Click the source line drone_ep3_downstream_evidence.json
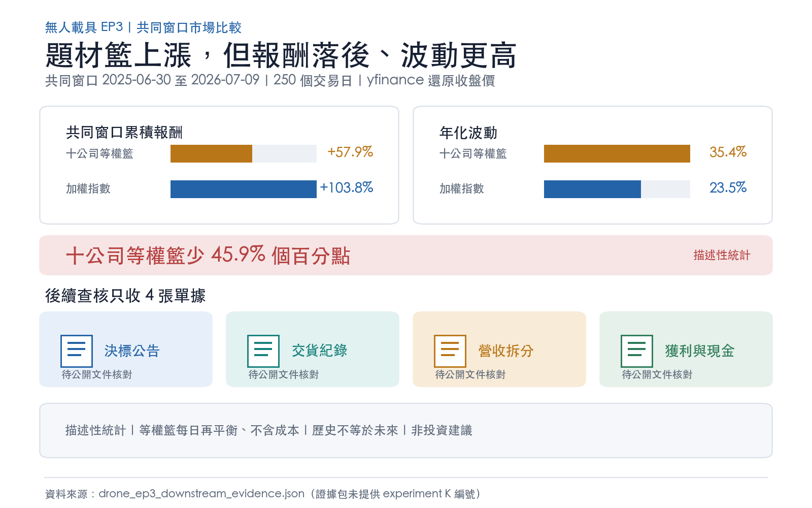 pyautogui.click(x=201, y=494)
